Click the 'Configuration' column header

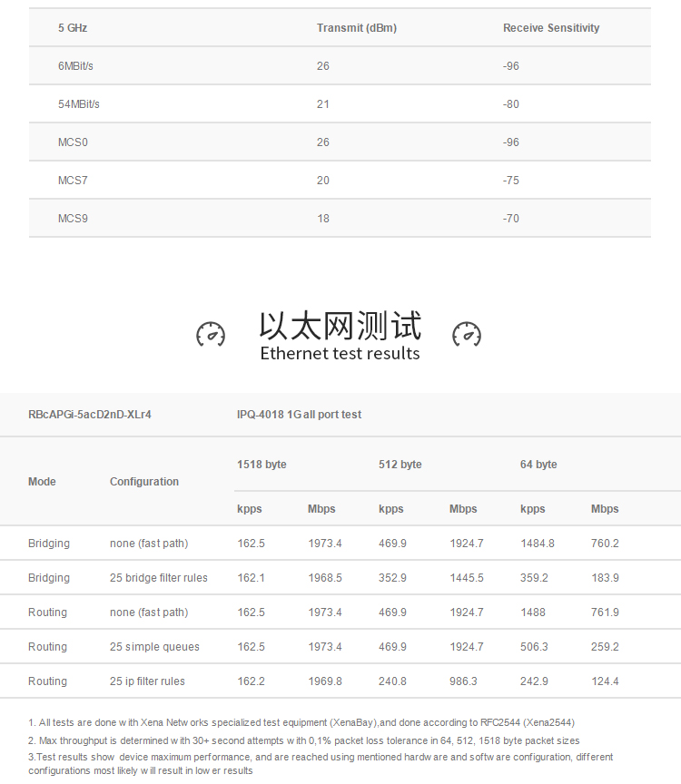click(x=144, y=482)
